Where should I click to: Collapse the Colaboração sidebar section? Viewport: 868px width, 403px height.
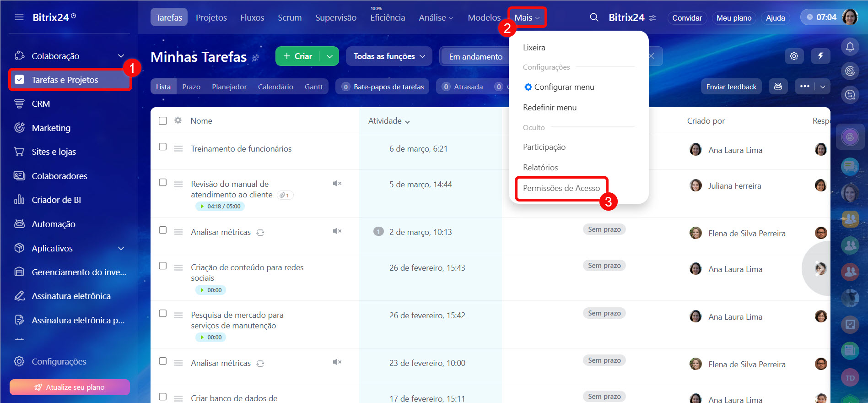(x=121, y=56)
